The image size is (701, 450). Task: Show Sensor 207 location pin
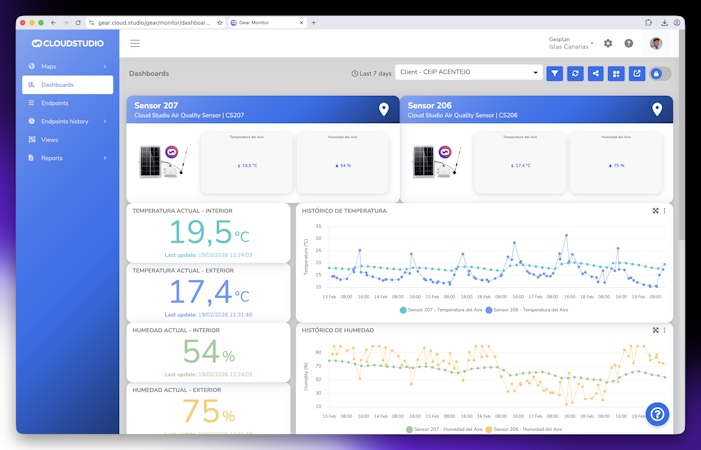click(384, 109)
